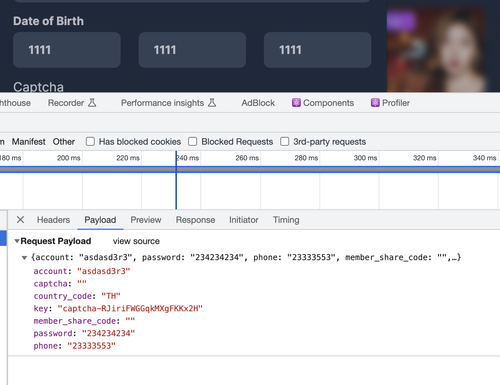Screen dimensions: 500x385
Task: Click the Recorder flask icon
Action: point(92,103)
